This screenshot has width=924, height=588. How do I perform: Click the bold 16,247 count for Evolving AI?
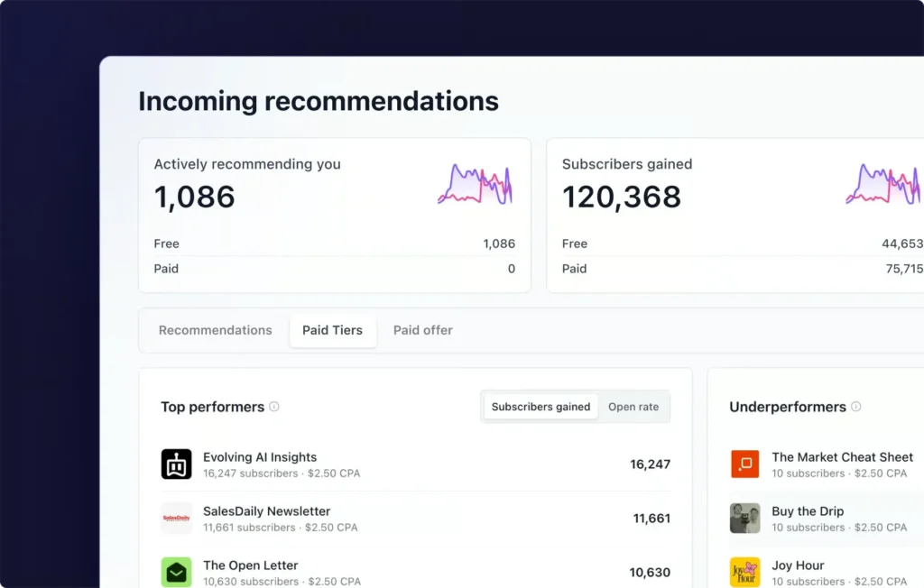tap(650, 464)
